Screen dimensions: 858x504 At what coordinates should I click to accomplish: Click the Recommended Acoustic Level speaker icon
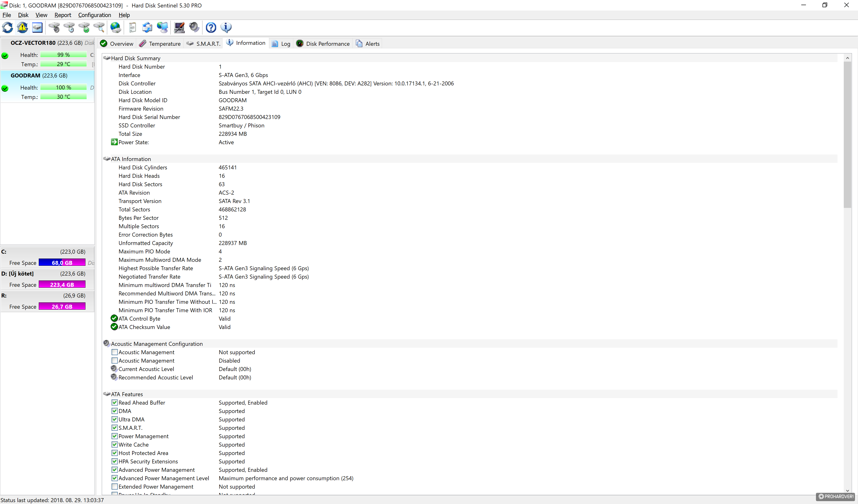tap(114, 377)
